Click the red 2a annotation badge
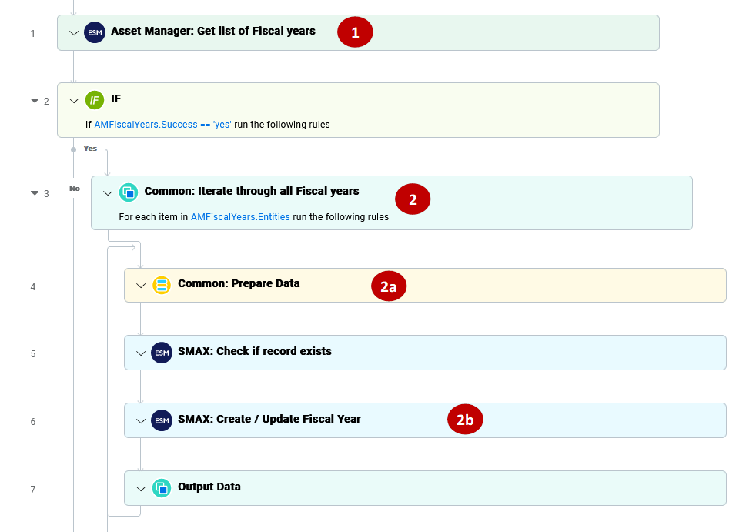Screen dimensions: 756x532 coord(389,286)
